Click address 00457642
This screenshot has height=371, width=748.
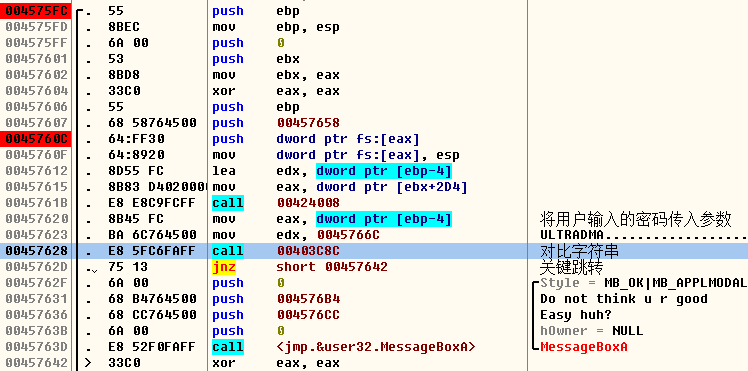point(36,362)
